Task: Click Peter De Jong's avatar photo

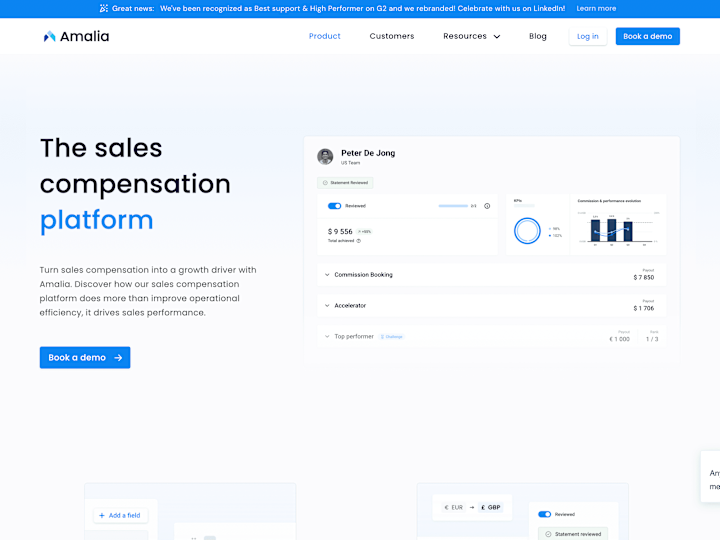Action: tap(325, 157)
